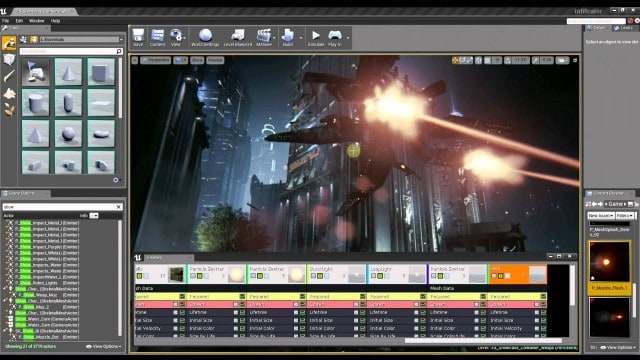Open the New Asset dropdown in Content Browser
The image size is (640, 360).
(x=601, y=215)
